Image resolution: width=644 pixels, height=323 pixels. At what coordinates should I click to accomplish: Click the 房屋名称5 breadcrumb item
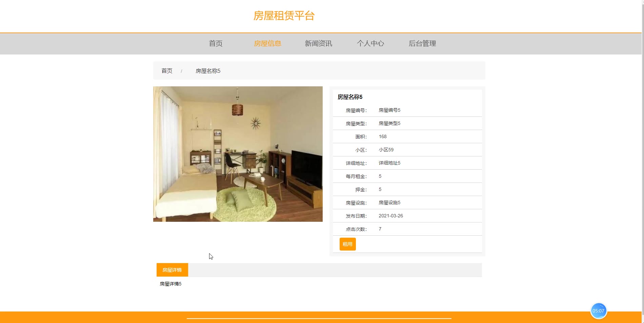click(208, 71)
